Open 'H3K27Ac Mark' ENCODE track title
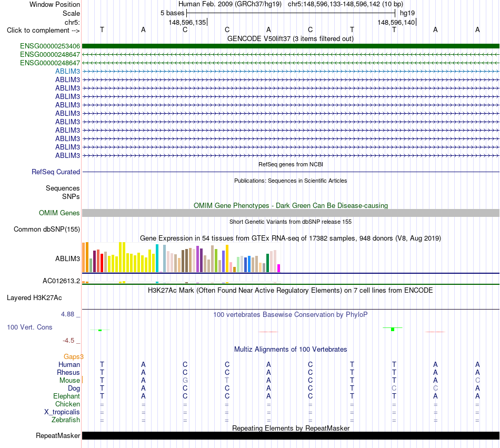This screenshot has height=448, width=500. (x=291, y=290)
